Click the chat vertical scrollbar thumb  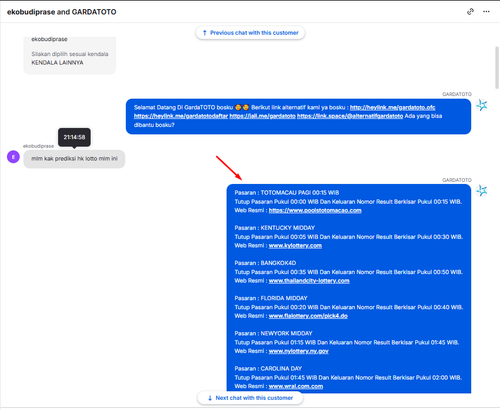pyautogui.click(x=497, y=68)
